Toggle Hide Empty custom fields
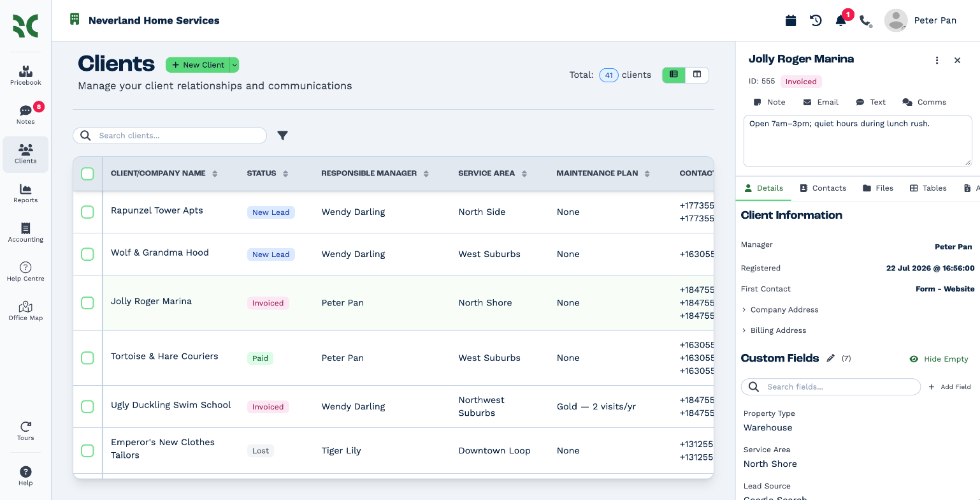This screenshot has width=980, height=500. tap(939, 359)
